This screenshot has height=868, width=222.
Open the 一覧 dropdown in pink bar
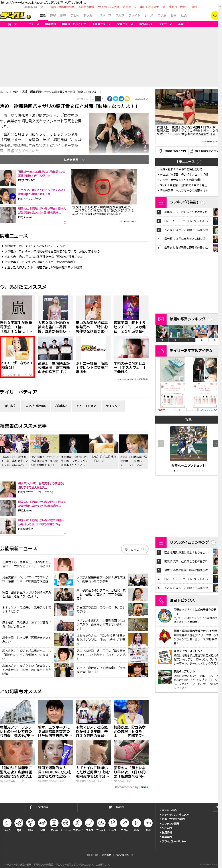click(x=12, y=24)
